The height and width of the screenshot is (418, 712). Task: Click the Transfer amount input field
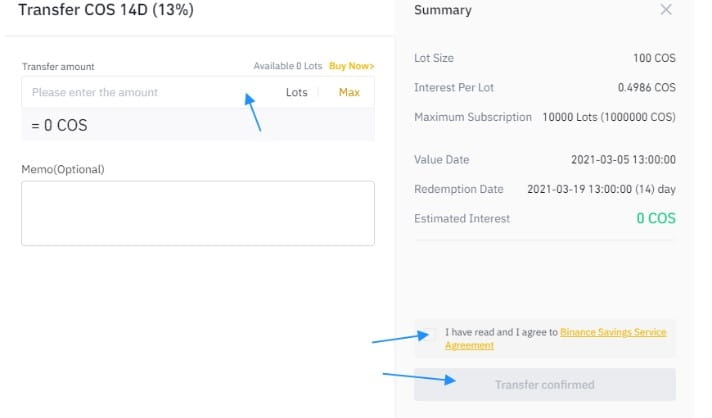click(x=140, y=92)
